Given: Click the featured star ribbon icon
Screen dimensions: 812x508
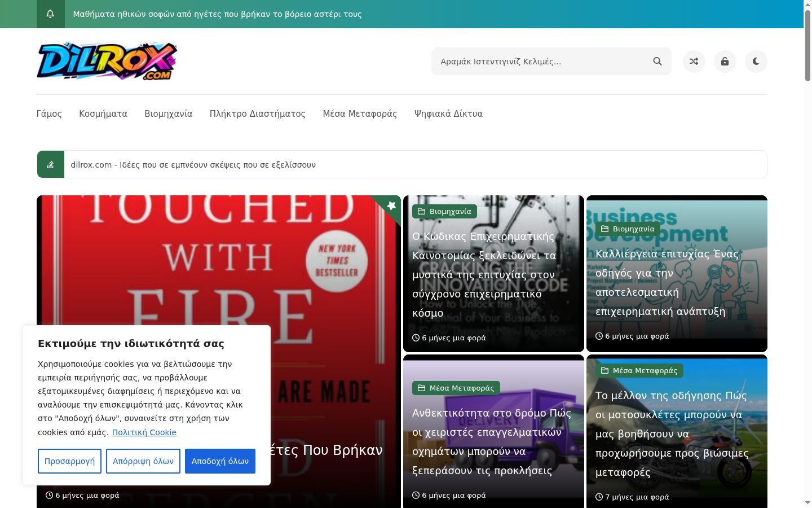Looking at the screenshot, I should pyautogui.click(x=391, y=205).
